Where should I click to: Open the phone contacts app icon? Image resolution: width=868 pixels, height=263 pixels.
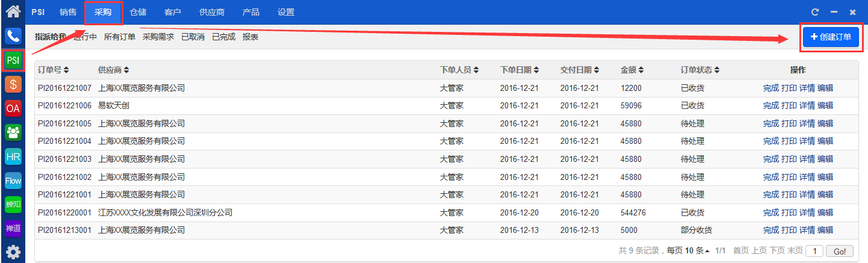13,36
